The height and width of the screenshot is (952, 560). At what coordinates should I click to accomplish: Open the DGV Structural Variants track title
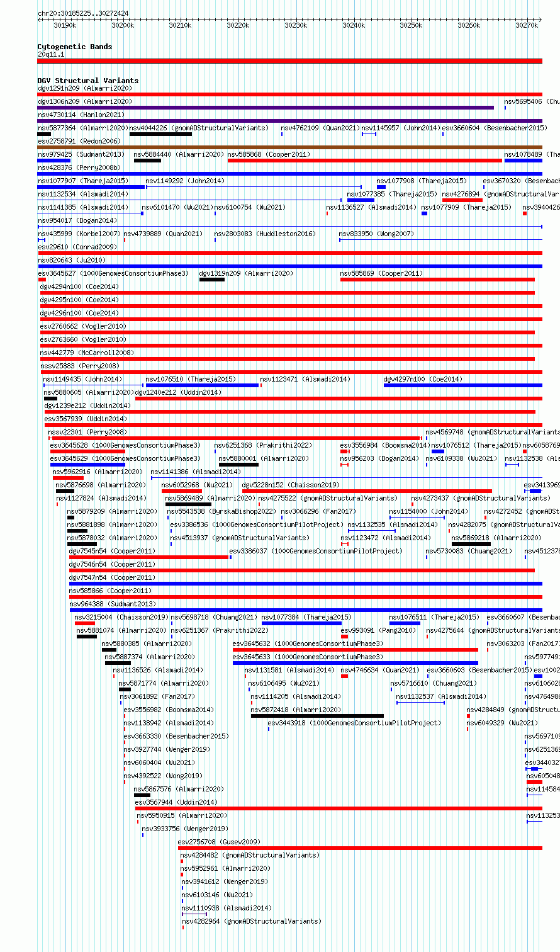88,81
